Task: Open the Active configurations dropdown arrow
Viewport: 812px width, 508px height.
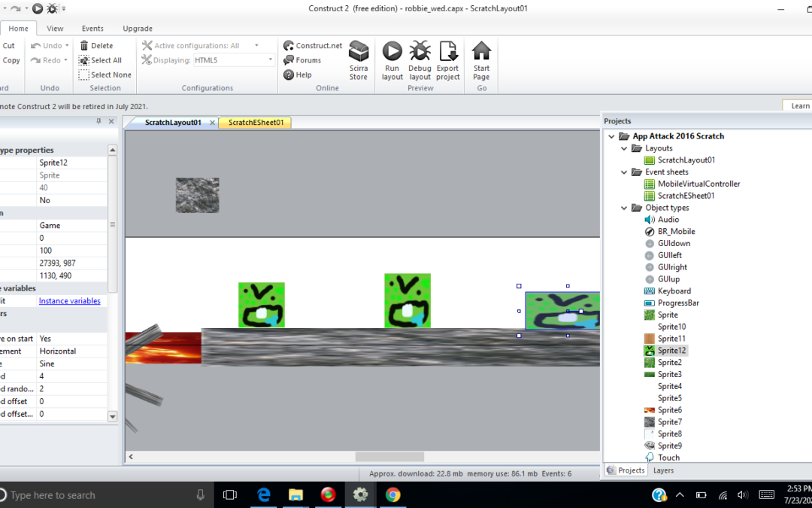Action: [x=256, y=46]
